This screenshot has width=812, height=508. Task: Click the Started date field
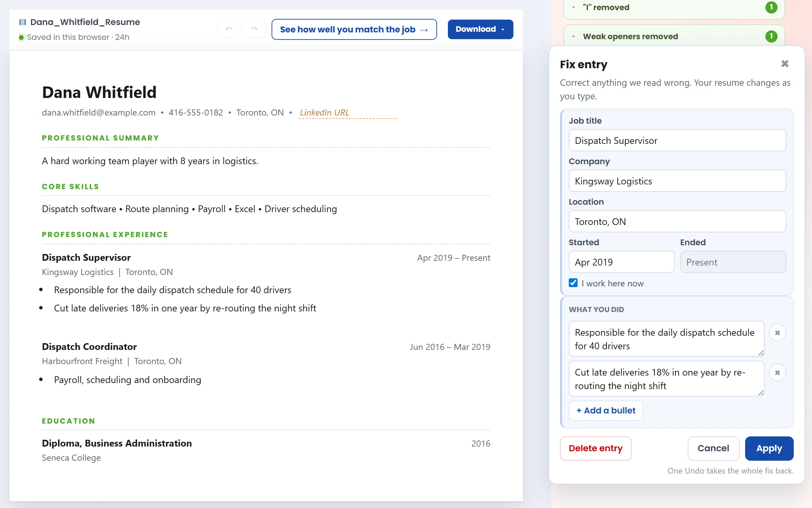[621, 262]
